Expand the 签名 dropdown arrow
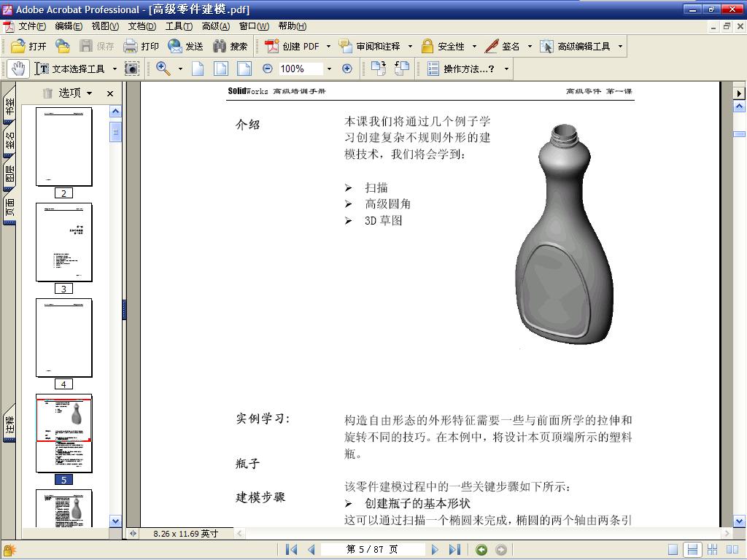747x560 pixels. coord(530,47)
